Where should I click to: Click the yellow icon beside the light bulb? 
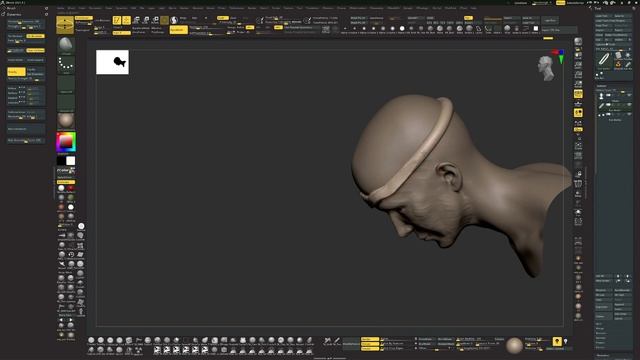[x=557, y=342]
